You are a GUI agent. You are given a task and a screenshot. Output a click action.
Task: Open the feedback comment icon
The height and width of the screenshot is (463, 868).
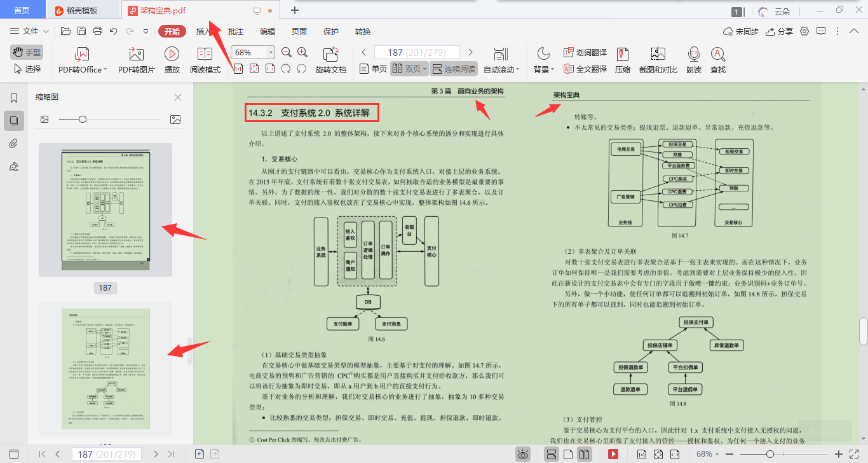coord(821,31)
